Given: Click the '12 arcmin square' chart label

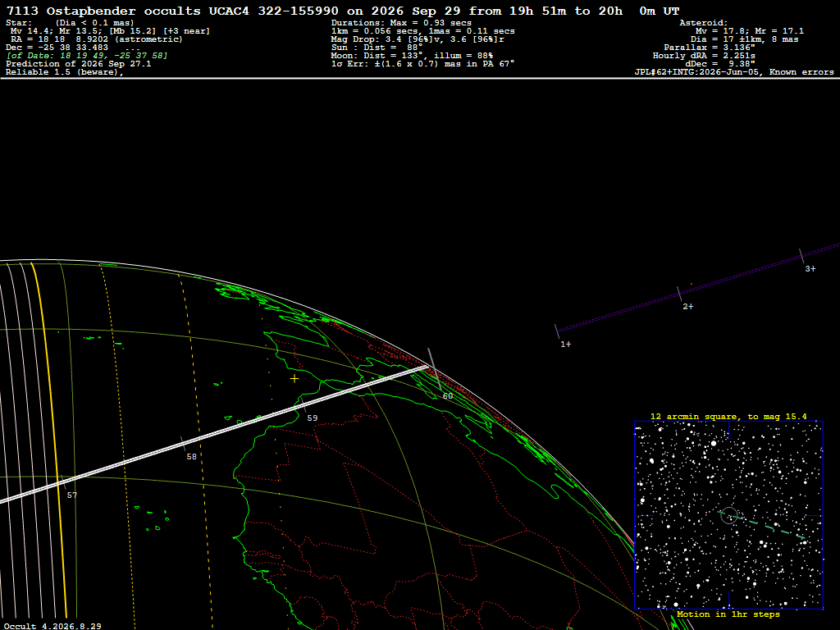Looking at the screenshot, I should tap(728, 416).
